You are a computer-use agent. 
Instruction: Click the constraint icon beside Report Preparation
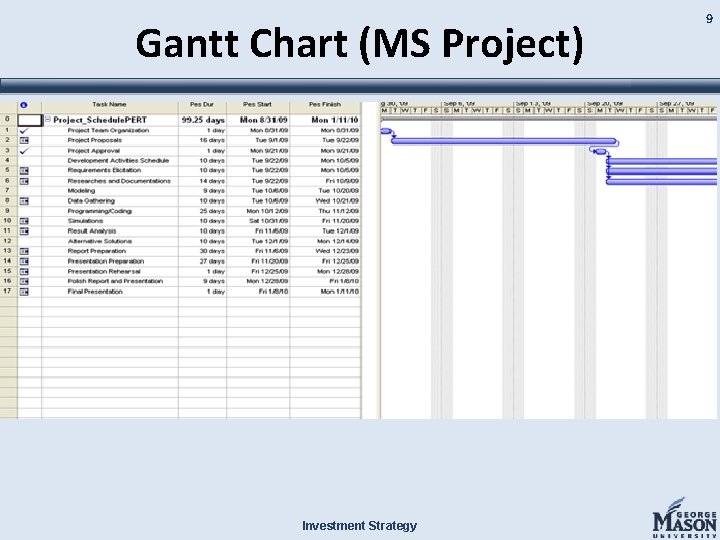[24, 251]
